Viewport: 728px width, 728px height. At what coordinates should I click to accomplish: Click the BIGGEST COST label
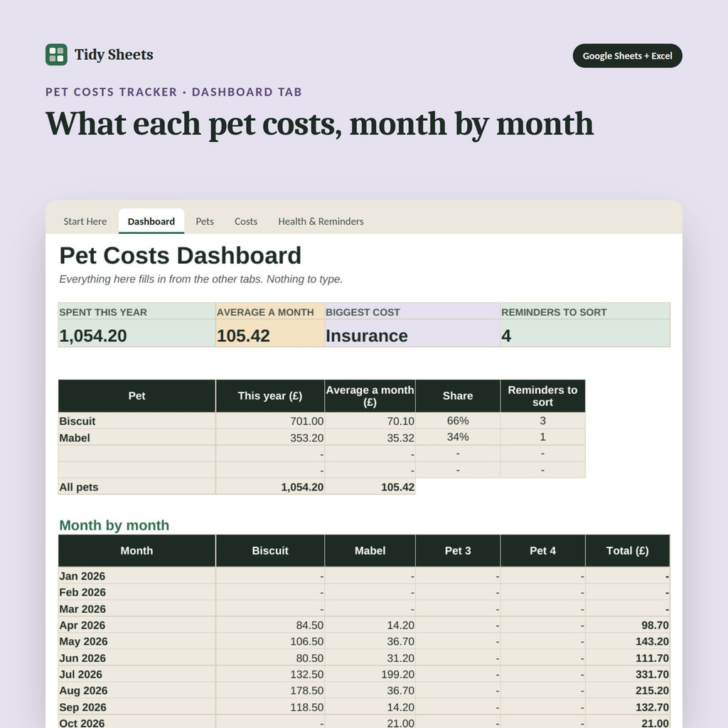tap(363, 313)
